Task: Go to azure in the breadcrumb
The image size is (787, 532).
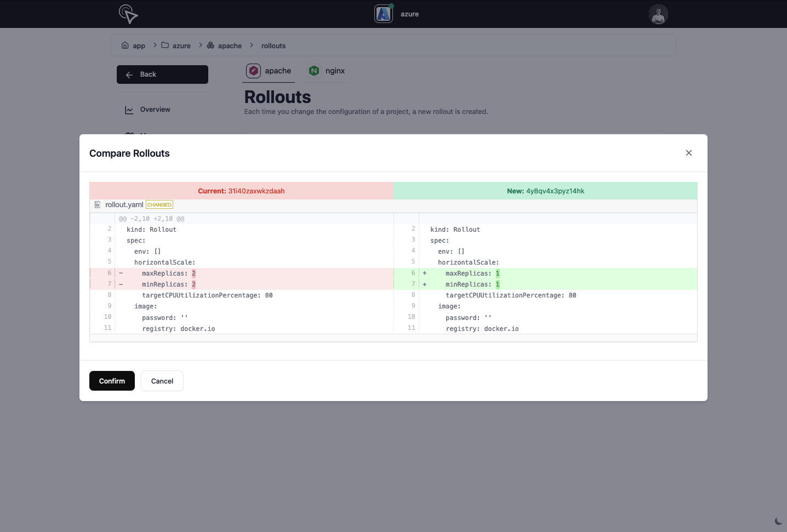Action: pyautogui.click(x=181, y=45)
